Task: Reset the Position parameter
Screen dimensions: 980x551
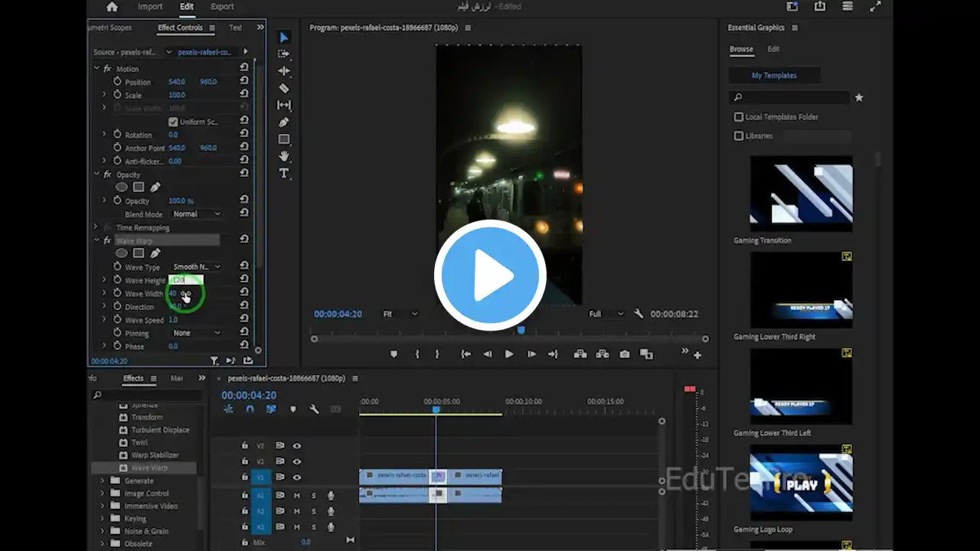Action: [244, 81]
